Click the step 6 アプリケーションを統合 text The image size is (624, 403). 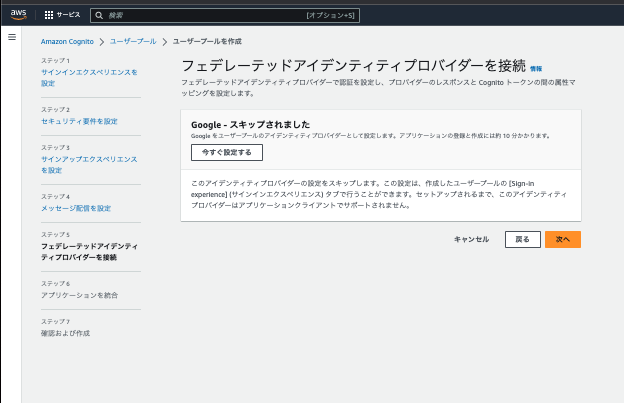pos(80,295)
